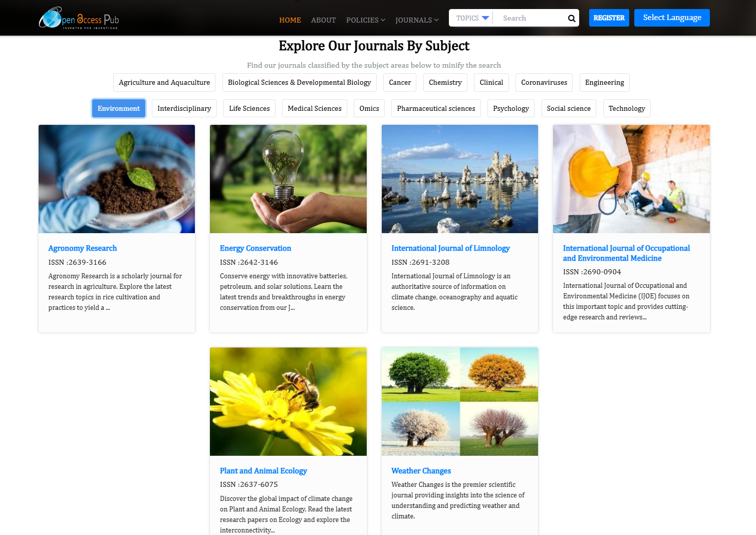756x535 pixels.
Task: Go to the ABOUT page
Action: pos(323,20)
